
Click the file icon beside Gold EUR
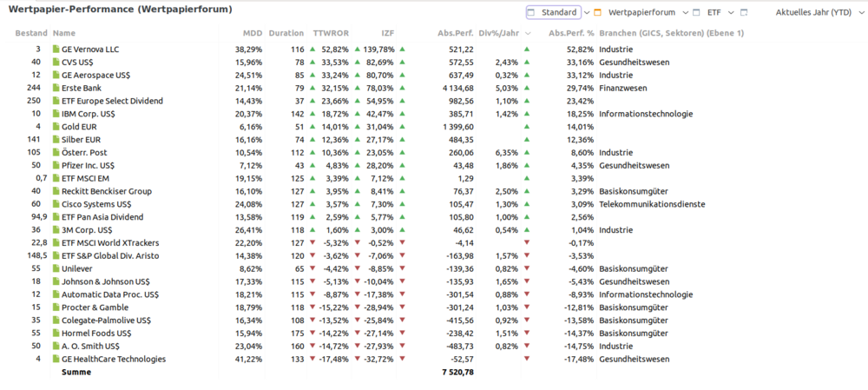point(56,127)
